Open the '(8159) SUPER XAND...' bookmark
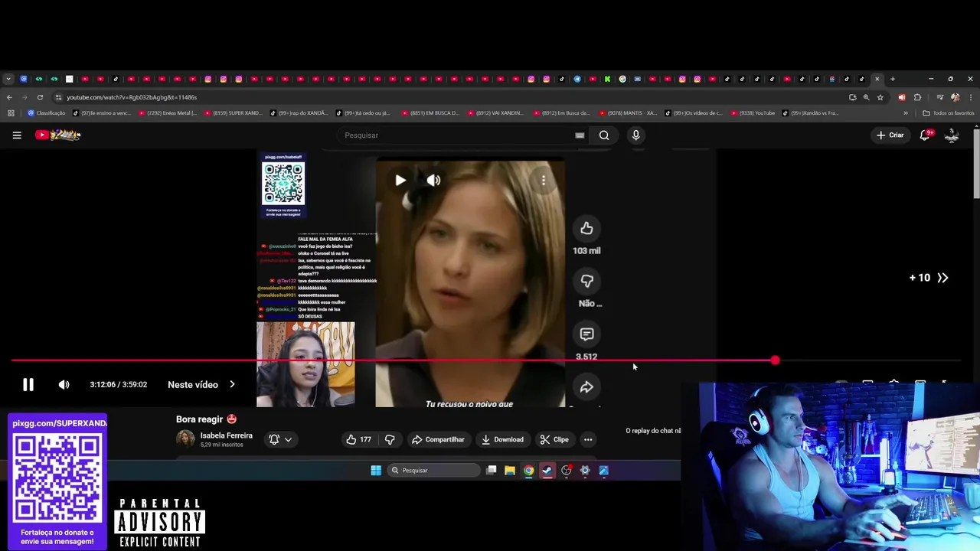This screenshot has height=551, width=980. tap(233, 113)
